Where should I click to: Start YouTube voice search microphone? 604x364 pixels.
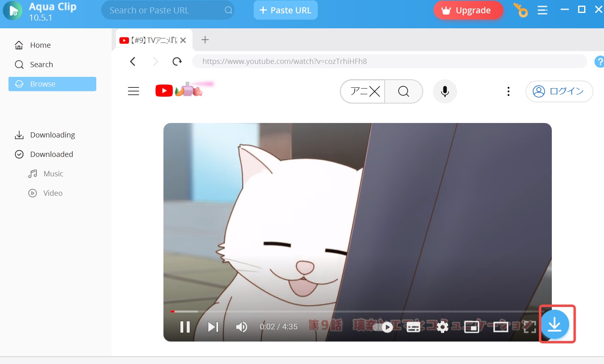click(x=445, y=91)
